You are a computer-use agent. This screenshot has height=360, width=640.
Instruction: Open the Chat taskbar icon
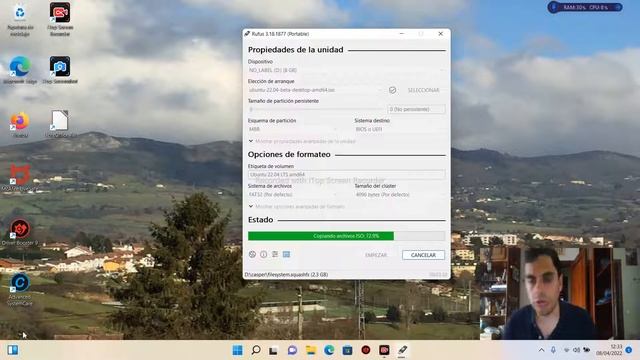pyautogui.click(x=292, y=350)
